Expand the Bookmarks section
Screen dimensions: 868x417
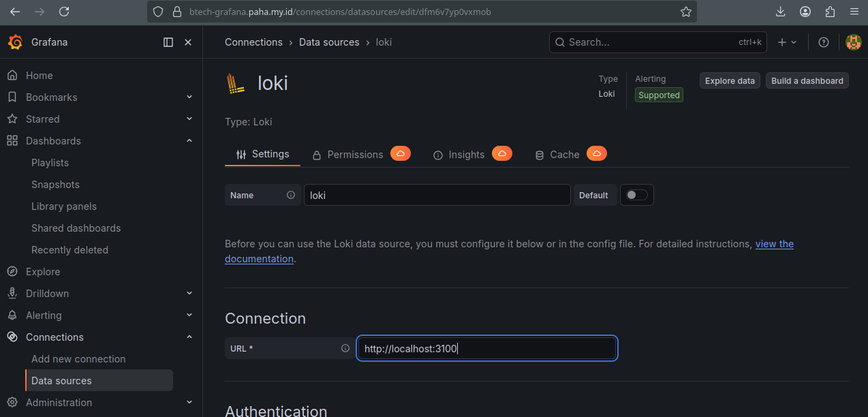click(x=189, y=97)
